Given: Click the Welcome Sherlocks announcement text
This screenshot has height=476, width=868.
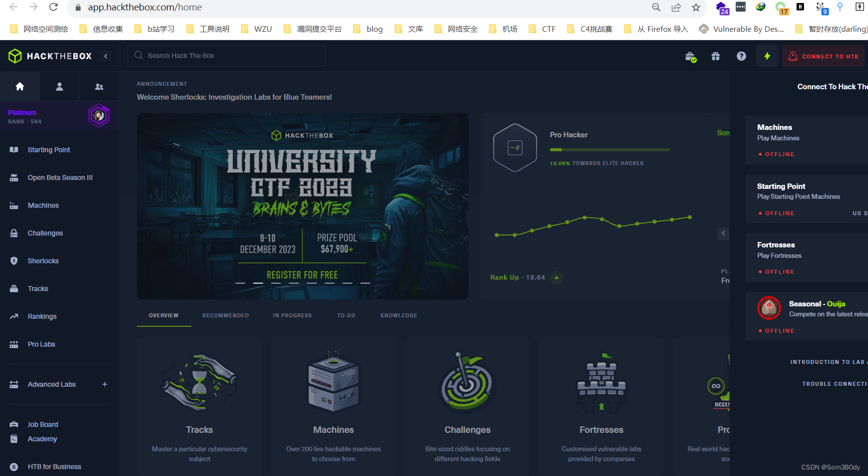Looking at the screenshot, I should [234, 97].
